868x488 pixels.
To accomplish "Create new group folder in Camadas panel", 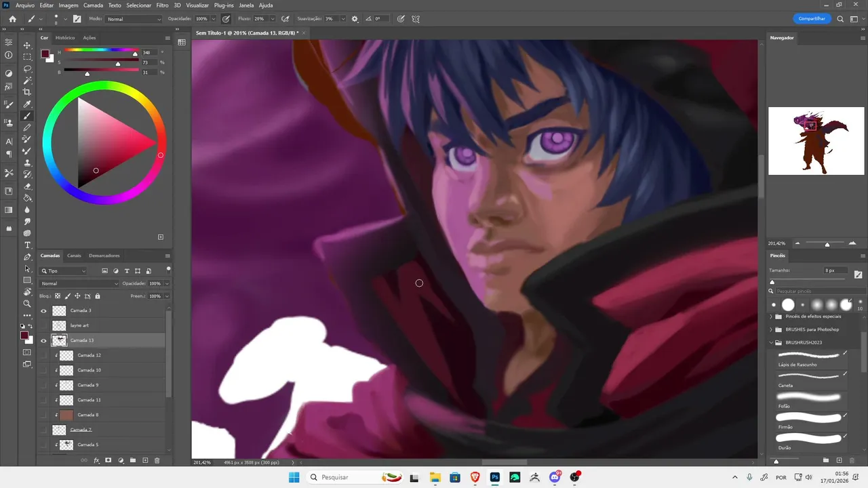I will click(133, 460).
